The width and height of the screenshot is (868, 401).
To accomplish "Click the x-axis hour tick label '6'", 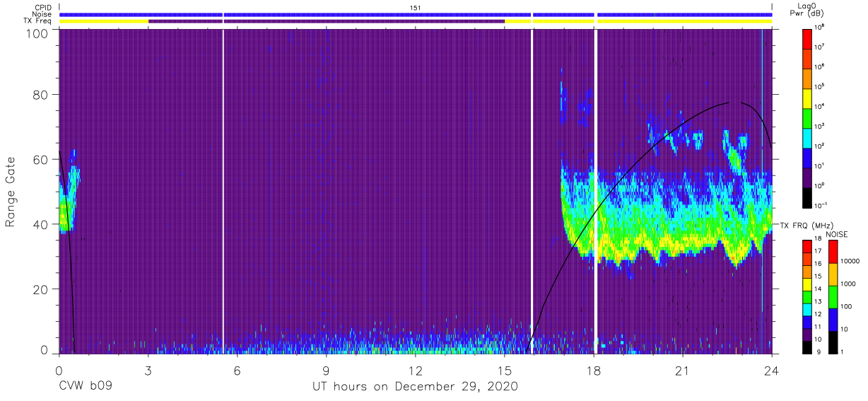I will coord(237,370).
